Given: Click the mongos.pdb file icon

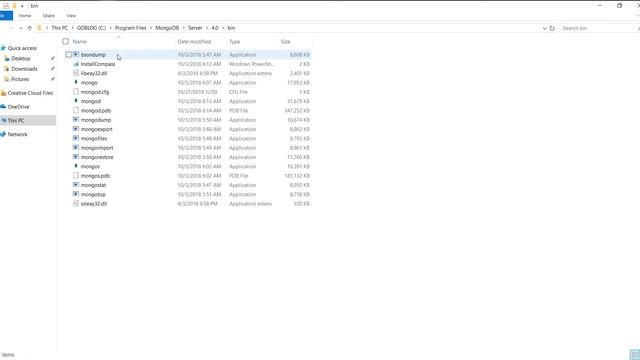Looking at the screenshot, I should [x=76, y=176].
